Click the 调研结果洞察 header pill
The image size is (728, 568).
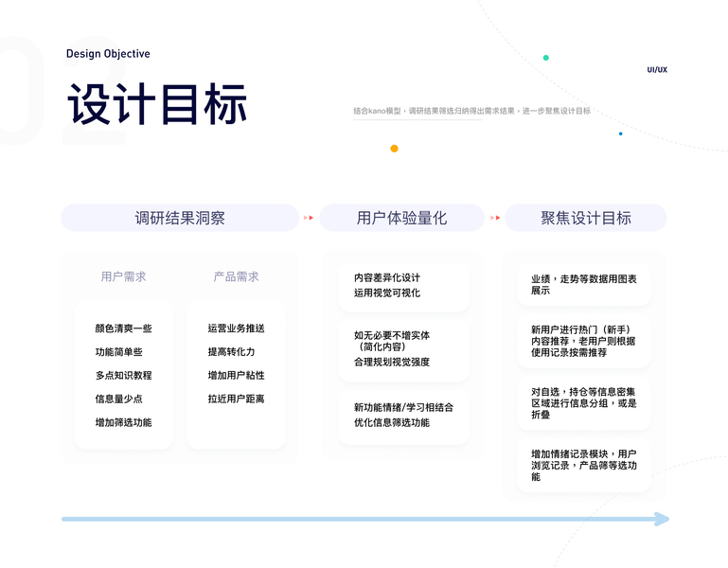[180, 218]
